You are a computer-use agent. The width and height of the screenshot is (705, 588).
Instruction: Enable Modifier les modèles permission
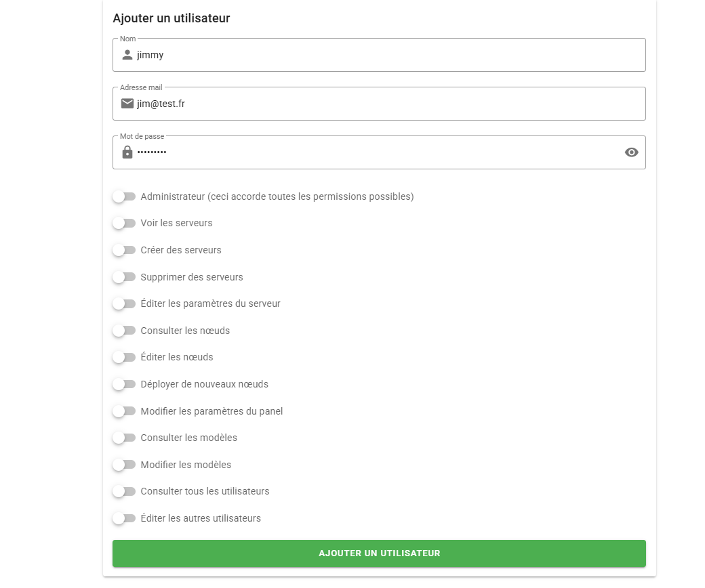(x=124, y=465)
